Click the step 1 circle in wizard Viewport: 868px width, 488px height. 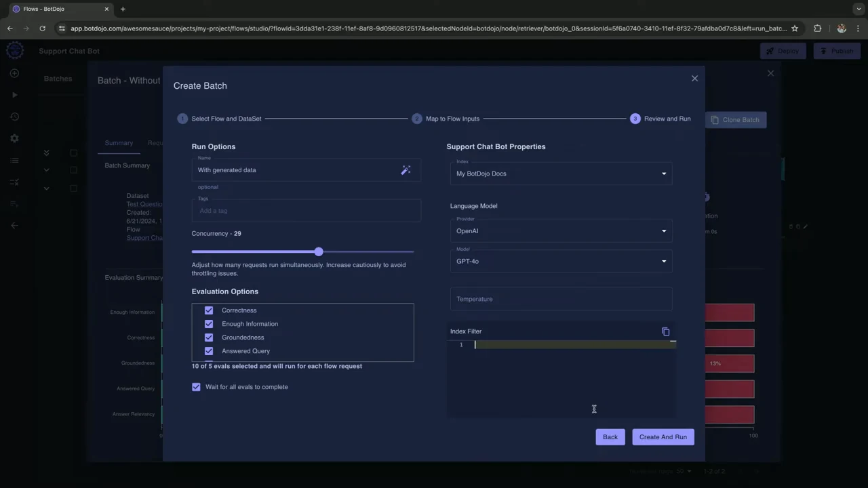[182, 119]
